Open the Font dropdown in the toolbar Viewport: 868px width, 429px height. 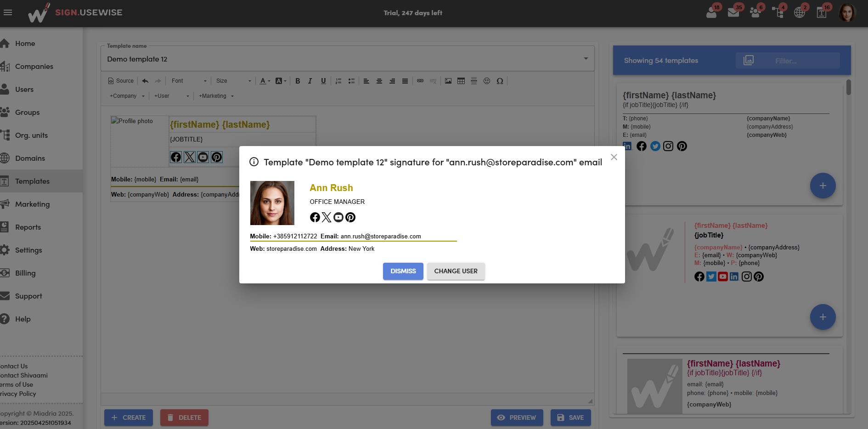[189, 81]
